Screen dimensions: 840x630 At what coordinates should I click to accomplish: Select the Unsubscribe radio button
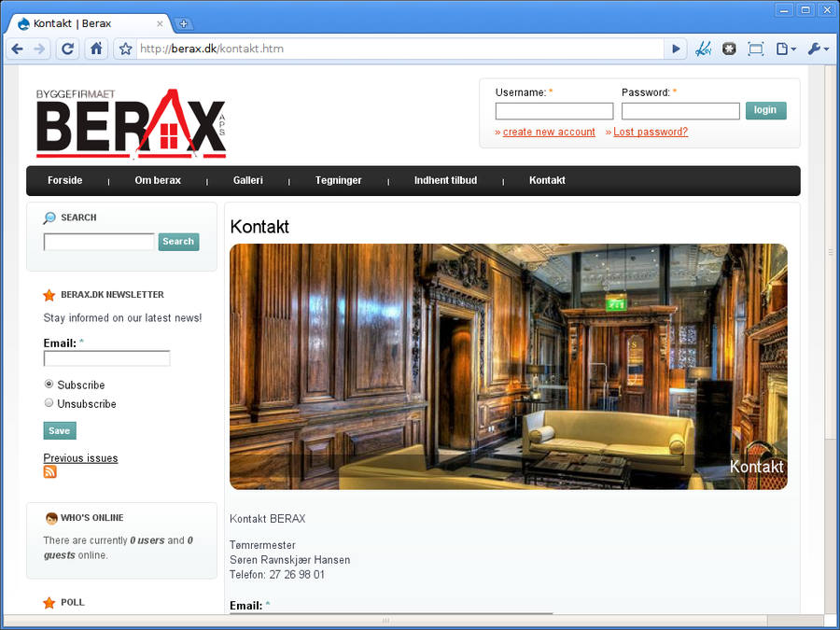49,403
